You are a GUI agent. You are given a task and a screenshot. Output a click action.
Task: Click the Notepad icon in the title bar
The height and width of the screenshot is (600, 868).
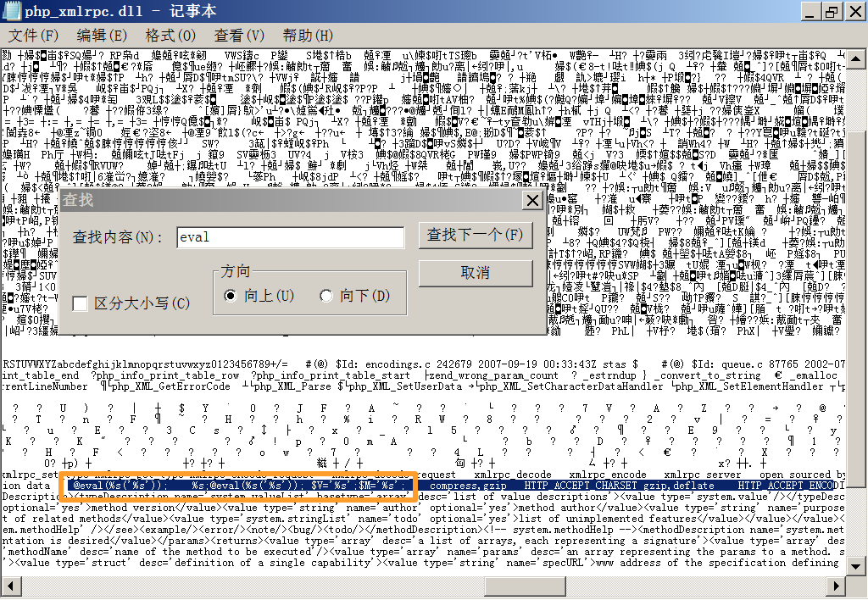tap(10, 10)
